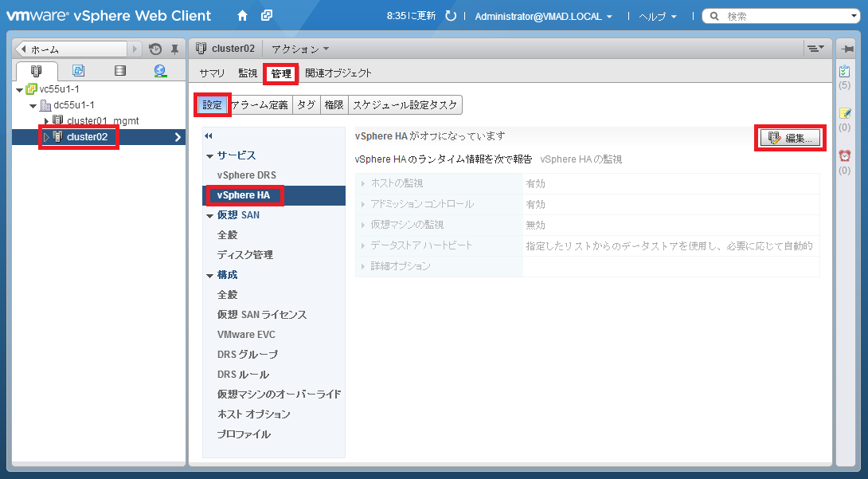
Task: Open Work In Progress sidebar icon
Action: pos(845,113)
